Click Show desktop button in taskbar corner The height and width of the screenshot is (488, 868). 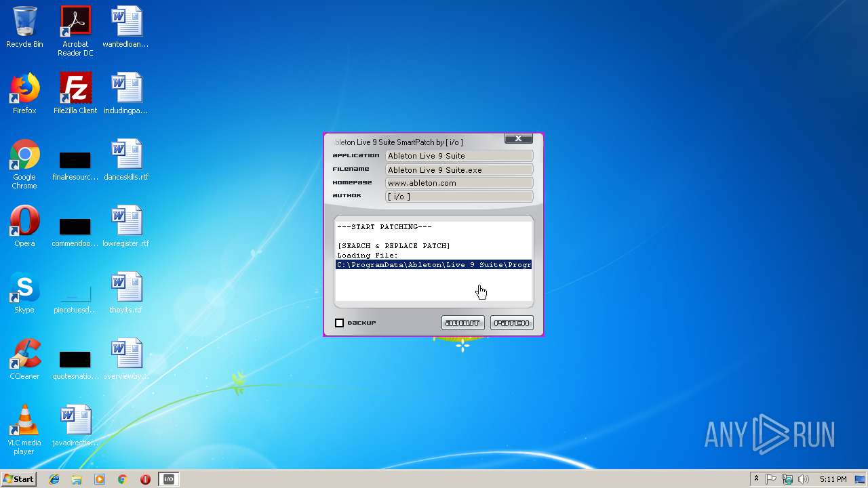tap(861, 479)
